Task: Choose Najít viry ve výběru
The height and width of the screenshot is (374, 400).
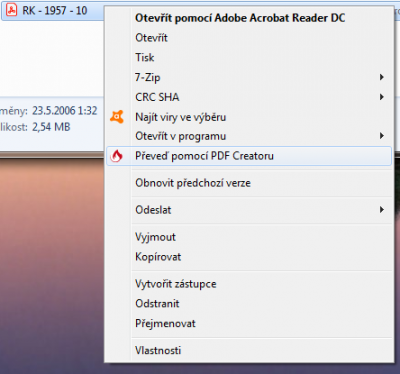Action: [x=180, y=117]
